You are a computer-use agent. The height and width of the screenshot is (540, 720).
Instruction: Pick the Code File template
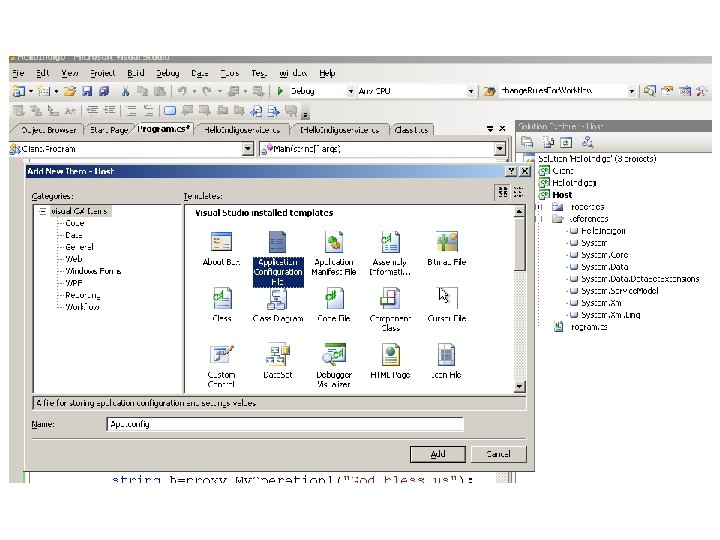334,305
